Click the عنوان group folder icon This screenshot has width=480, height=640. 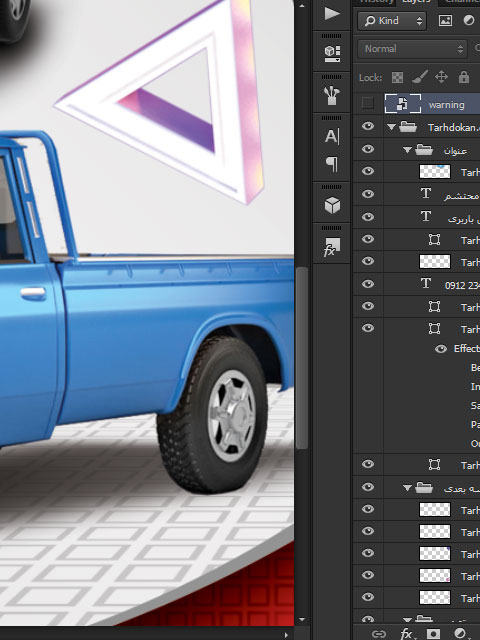423,150
